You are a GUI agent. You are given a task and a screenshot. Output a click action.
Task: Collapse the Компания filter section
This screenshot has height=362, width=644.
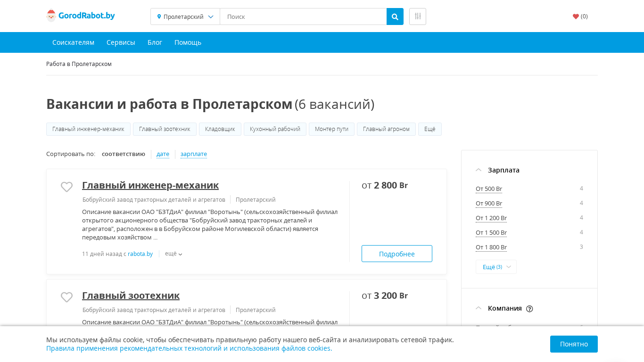click(479, 308)
